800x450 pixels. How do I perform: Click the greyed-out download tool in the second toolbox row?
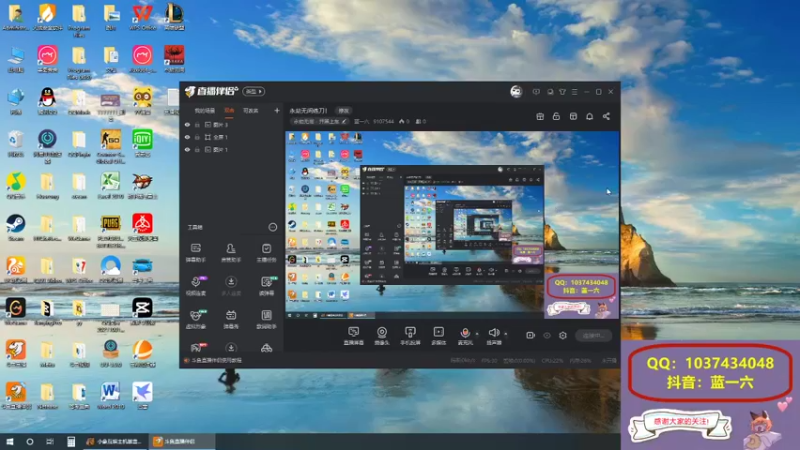point(231,286)
